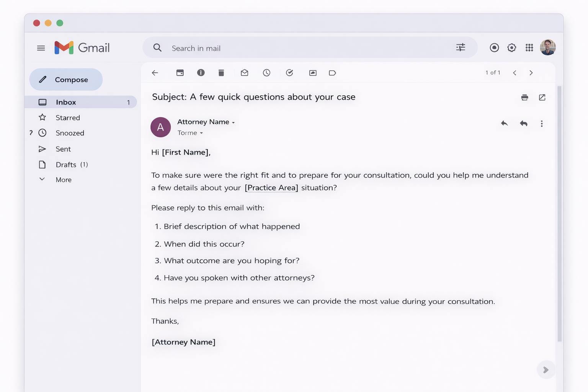Open the message in a new window

pyautogui.click(x=542, y=98)
